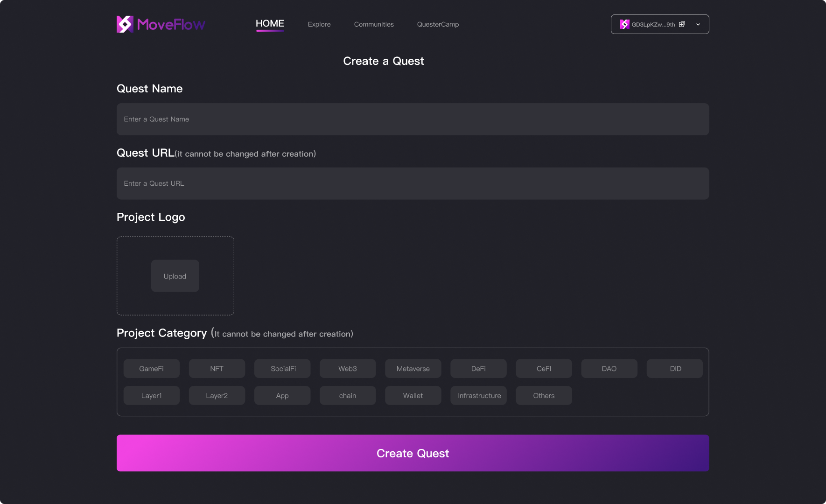
Task: Upload a project logo
Action: [175, 276]
